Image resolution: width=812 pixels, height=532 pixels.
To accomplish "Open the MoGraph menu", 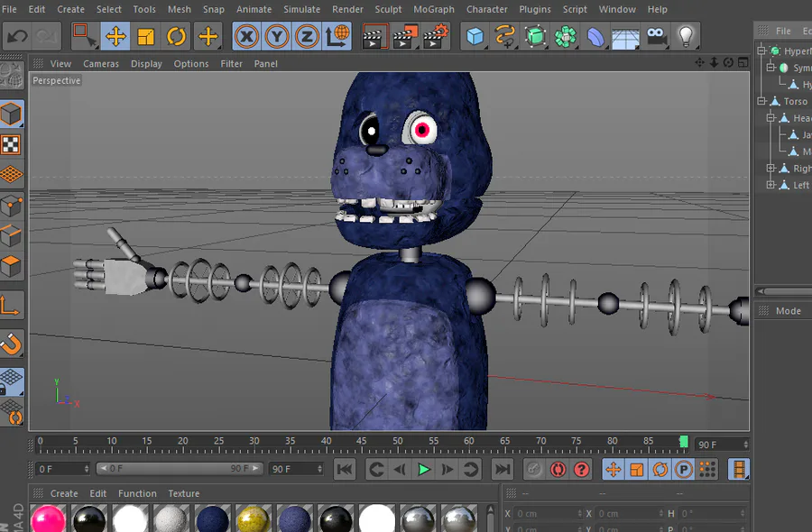I will tap(434, 9).
